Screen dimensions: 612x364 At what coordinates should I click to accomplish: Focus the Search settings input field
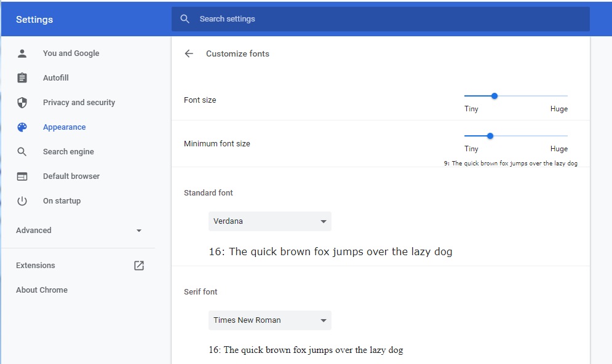[x=381, y=18]
